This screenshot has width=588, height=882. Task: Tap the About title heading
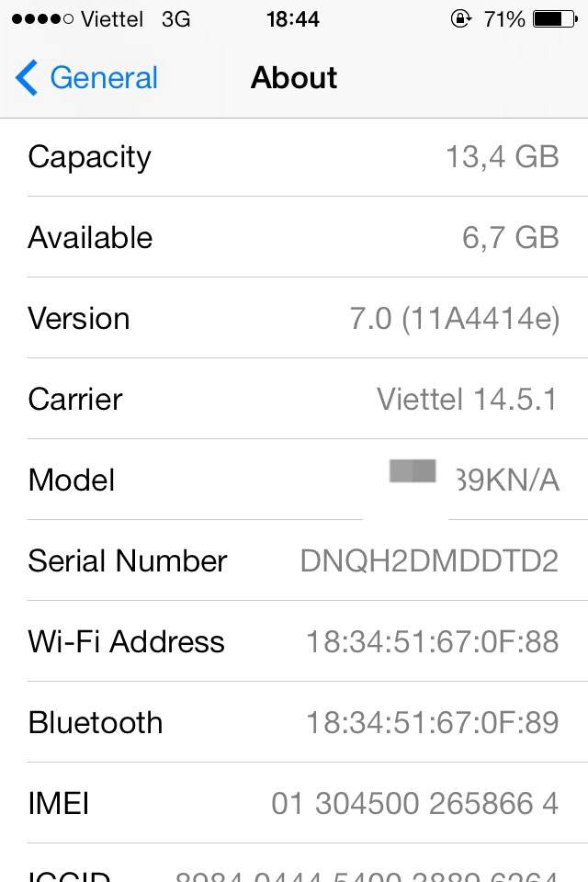[x=294, y=78]
